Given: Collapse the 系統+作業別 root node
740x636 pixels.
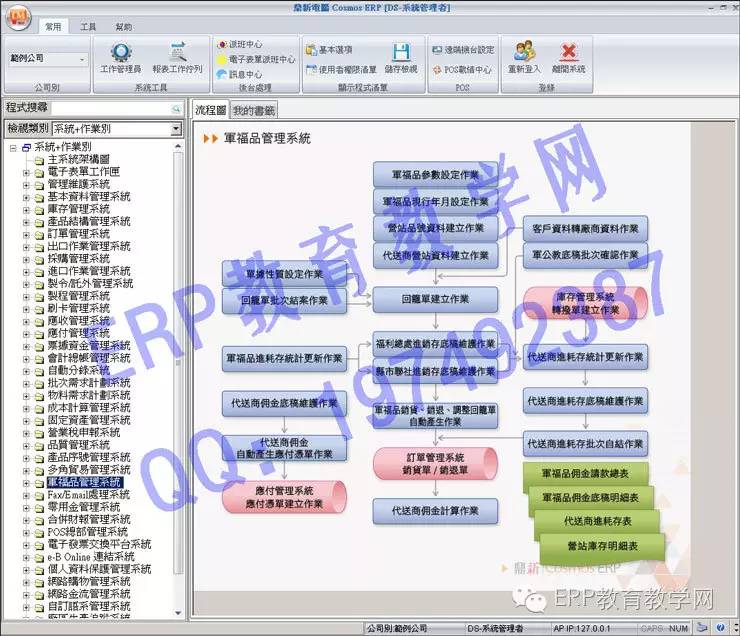Looking at the screenshot, I should pyautogui.click(x=12, y=147).
